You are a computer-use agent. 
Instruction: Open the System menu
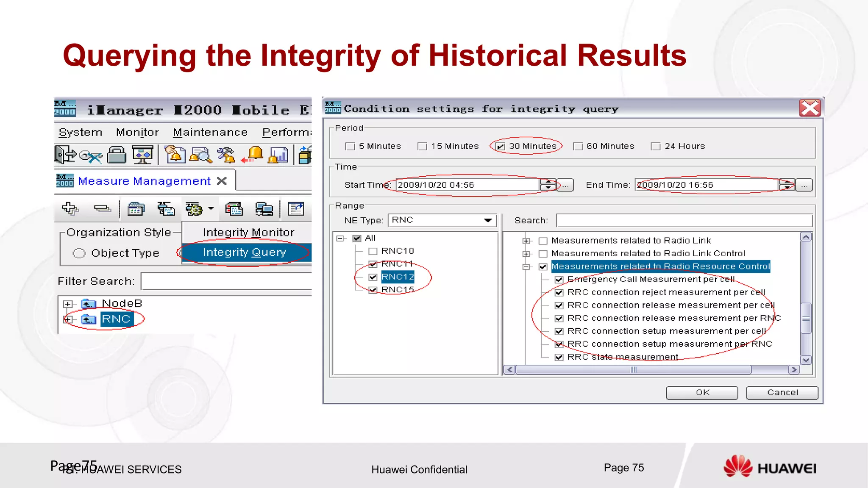[x=81, y=132]
